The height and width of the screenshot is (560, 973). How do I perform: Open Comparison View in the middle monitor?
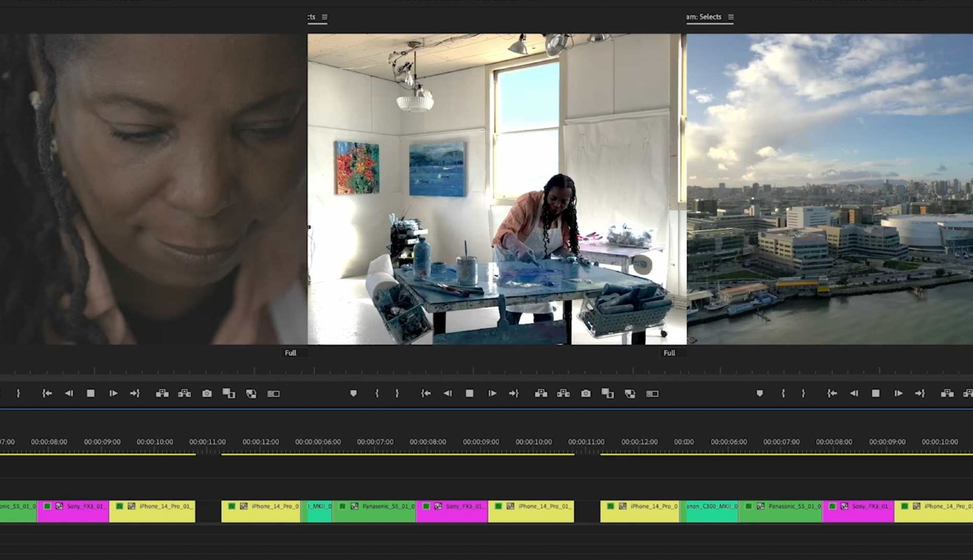click(x=608, y=394)
